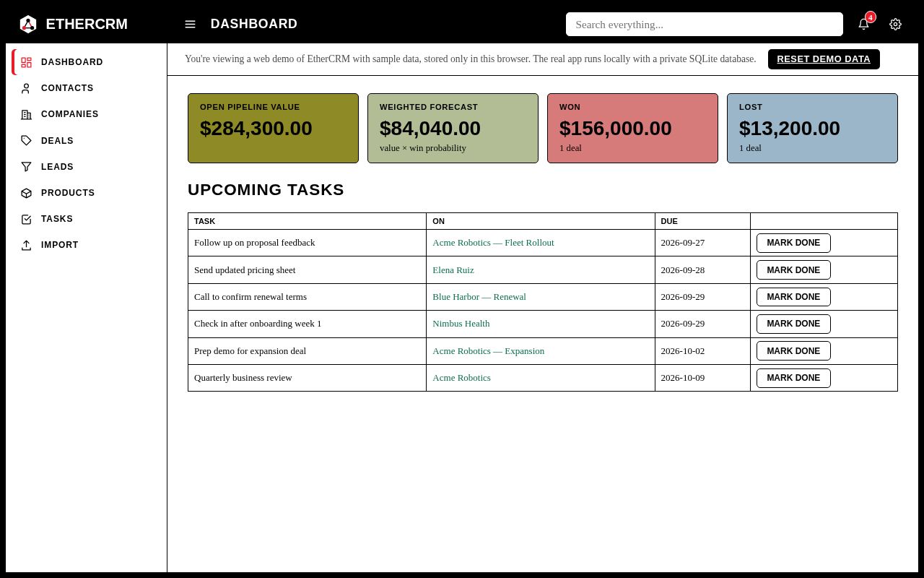This screenshot has height=578, width=924.
Task: Click the Products box icon
Action: pyautogui.click(x=27, y=193)
